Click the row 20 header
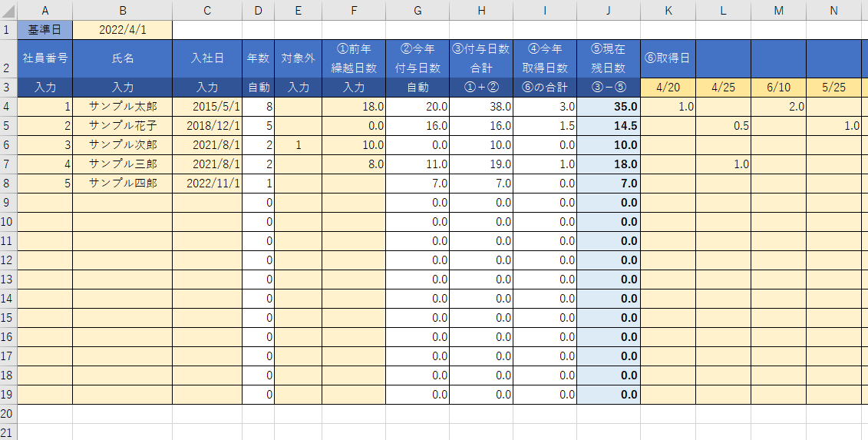Viewport: 868px width, 440px height. pyautogui.click(x=8, y=414)
